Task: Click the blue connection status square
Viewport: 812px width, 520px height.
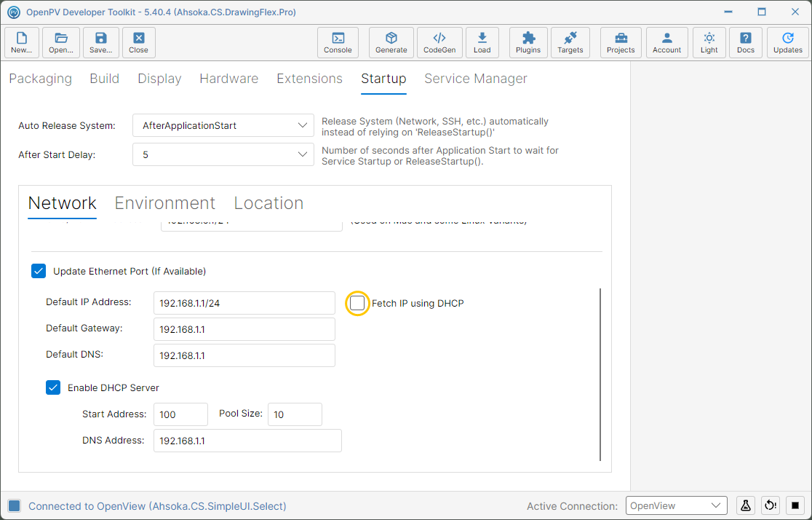Action: (x=15, y=506)
